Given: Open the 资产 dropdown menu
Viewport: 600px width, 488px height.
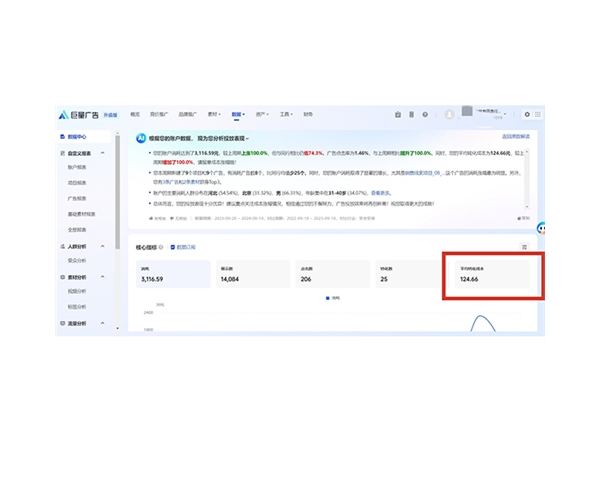Looking at the screenshot, I should [262, 114].
